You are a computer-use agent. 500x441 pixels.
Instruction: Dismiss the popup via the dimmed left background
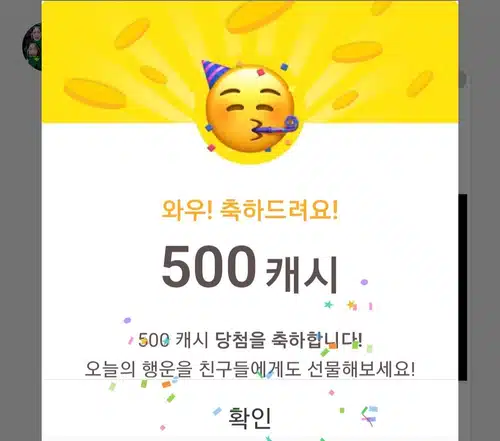(x=20, y=233)
